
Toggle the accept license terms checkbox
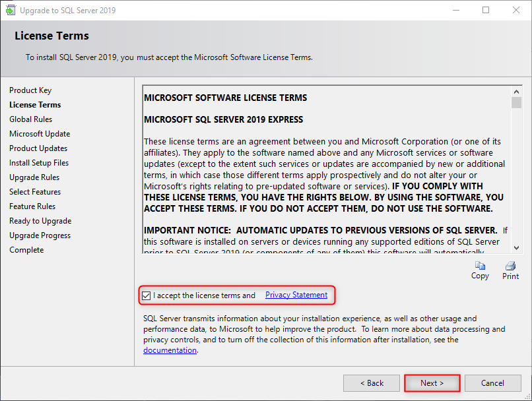(x=147, y=295)
